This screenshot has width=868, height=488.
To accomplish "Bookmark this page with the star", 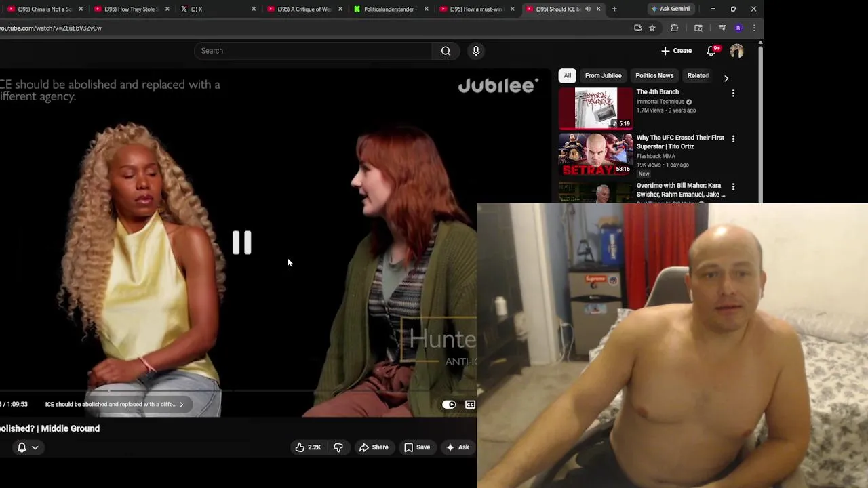I will coord(652,28).
